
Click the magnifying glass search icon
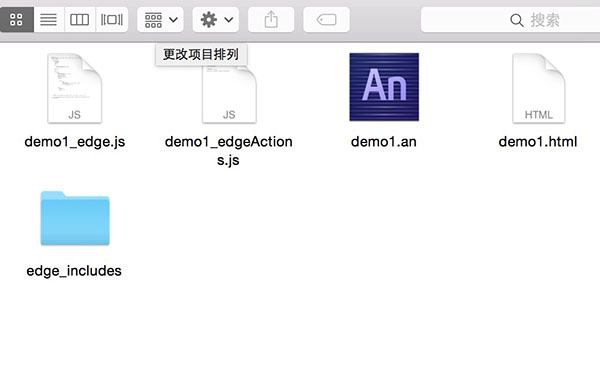517,20
